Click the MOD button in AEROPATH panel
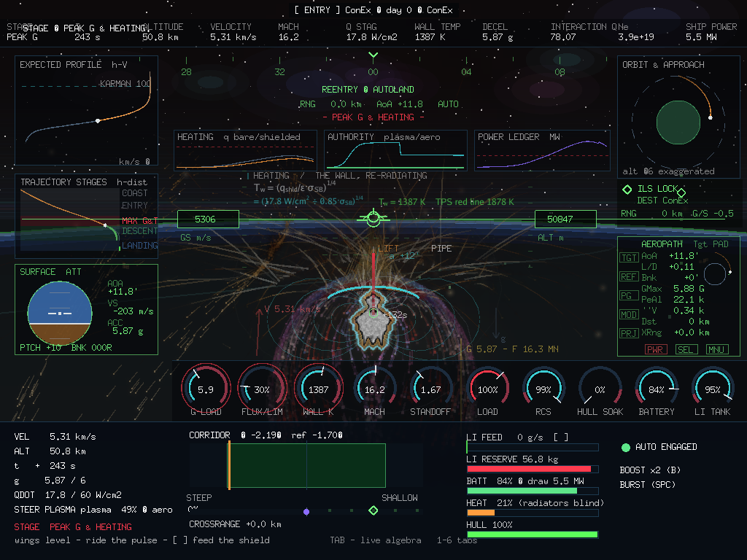This screenshot has width=747, height=560. 629,314
